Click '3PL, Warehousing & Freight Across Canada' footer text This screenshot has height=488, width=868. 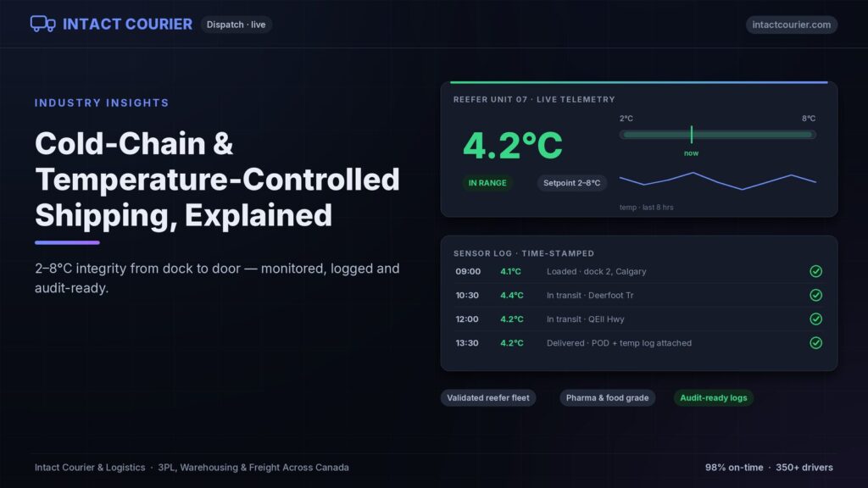(253, 467)
